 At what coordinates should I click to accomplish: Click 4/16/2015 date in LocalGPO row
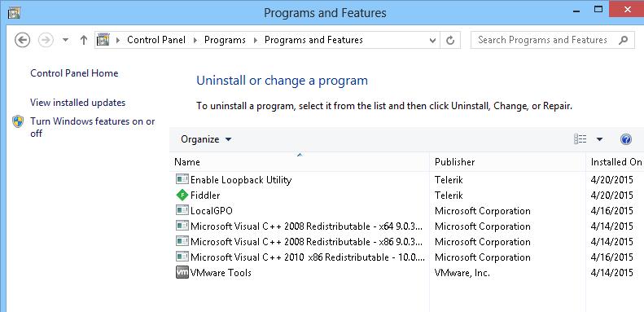click(x=612, y=211)
